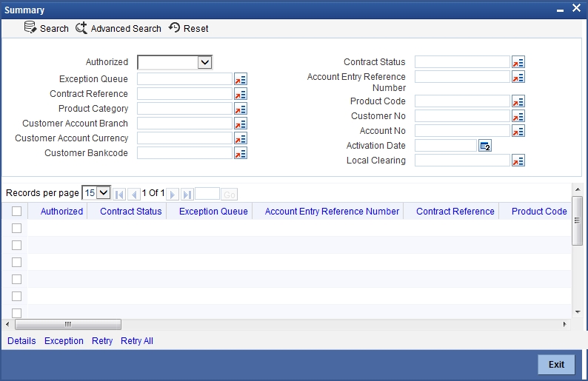Click the Go page button
Image resolution: width=588 pixels, height=381 pixels.
(x=229, y=195)
